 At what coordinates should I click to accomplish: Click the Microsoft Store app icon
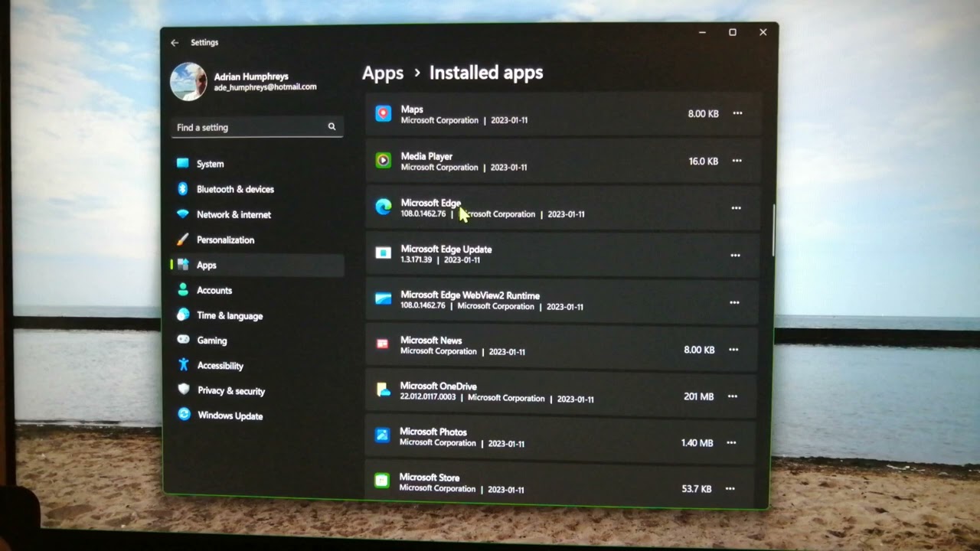[x=382, y=481]
